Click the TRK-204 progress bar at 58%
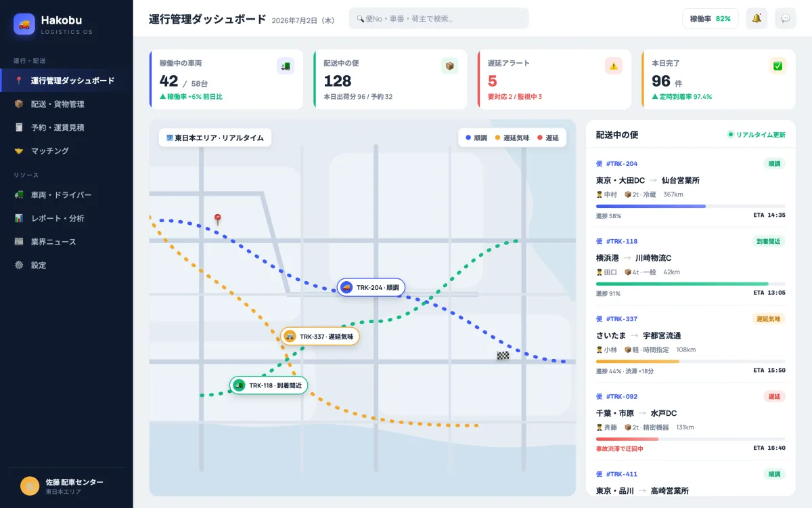 [x=691, y=206]
